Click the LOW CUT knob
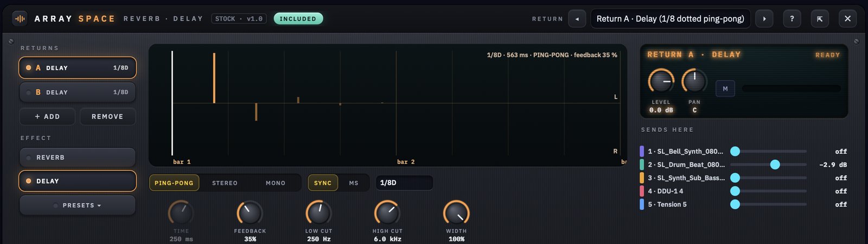Viewport: 868px width, 244px height. pos(319,213)
